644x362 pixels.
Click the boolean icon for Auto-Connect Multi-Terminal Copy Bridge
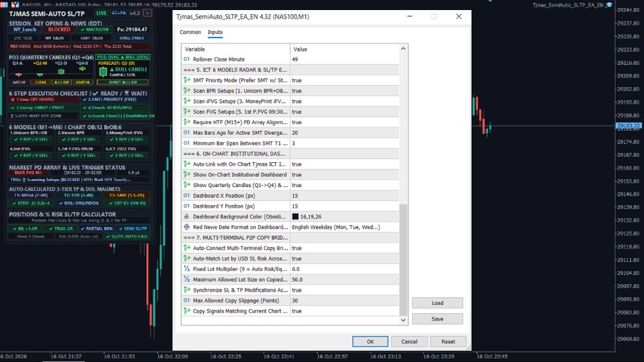pyautogui.click(x=186, y=248)
